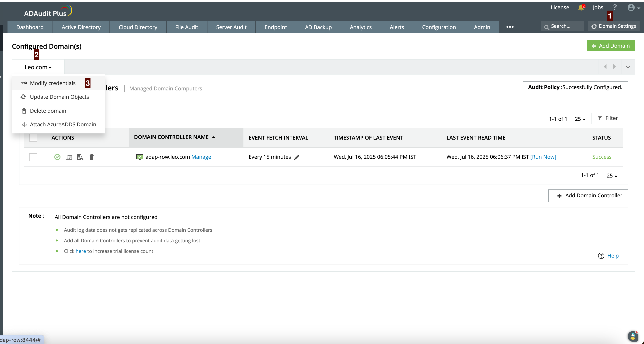Open the File Audit tab
Viewport: 644px width, 344px height.
(186, 27)
